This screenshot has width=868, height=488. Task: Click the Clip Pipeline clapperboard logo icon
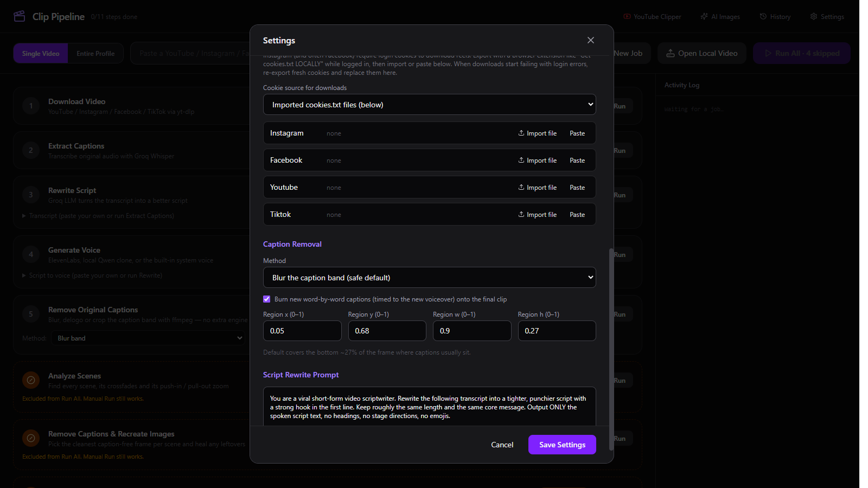coord(20,16)
